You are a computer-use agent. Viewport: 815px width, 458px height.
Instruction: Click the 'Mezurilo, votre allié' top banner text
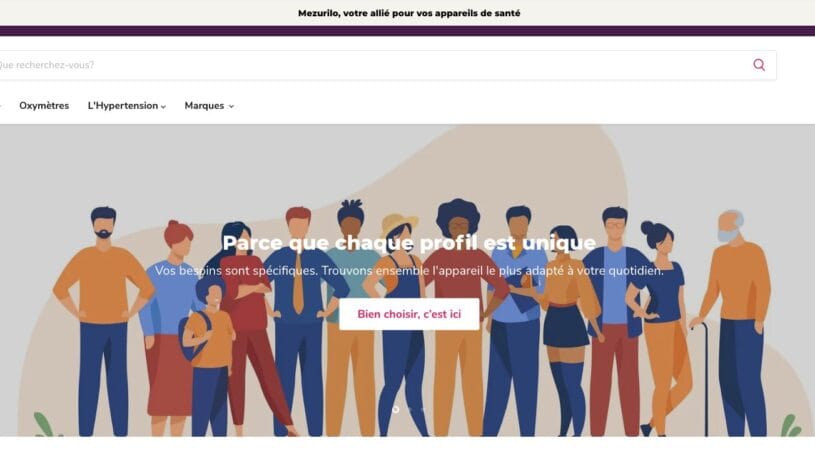click(409, 13)
